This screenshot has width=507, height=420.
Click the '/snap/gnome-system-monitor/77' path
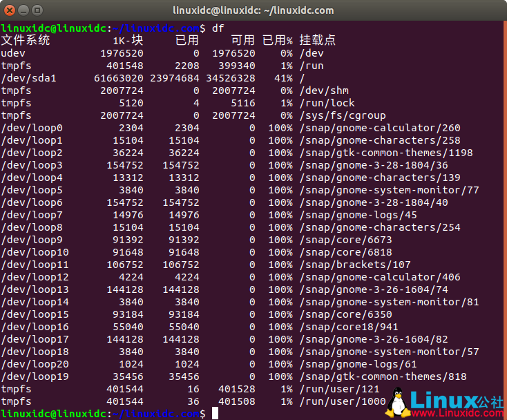[390, 190]
